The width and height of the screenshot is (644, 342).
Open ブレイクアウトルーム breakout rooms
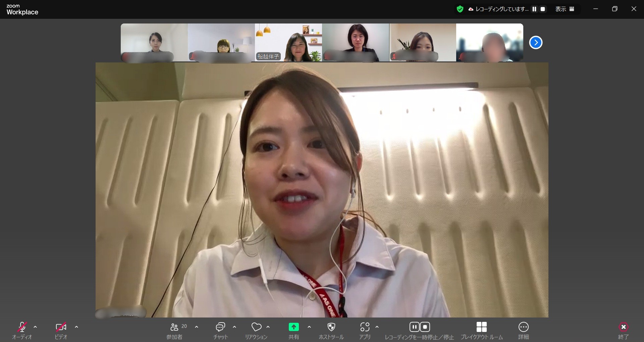(x=481, y=327)
